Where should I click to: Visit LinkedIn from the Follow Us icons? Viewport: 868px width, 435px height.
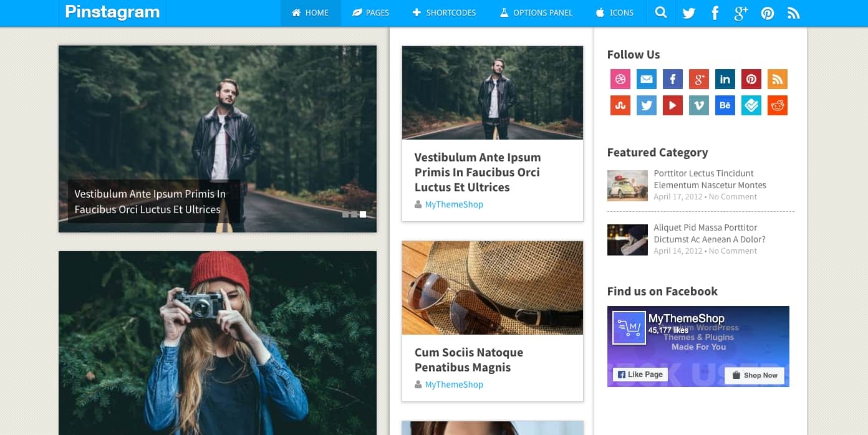click(725, 79)
